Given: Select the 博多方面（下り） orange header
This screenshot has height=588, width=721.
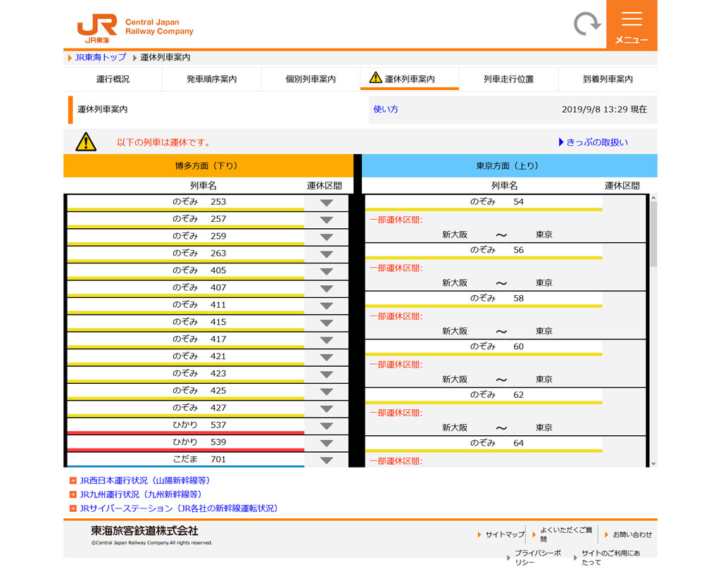Looking at the screenshot, I should click(x=206, y=166).
